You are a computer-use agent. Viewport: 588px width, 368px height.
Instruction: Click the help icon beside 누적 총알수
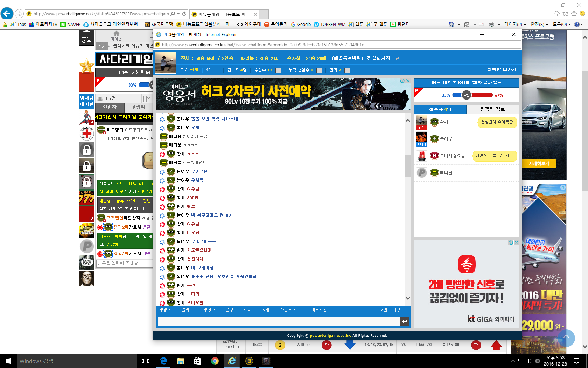[319, 70]
